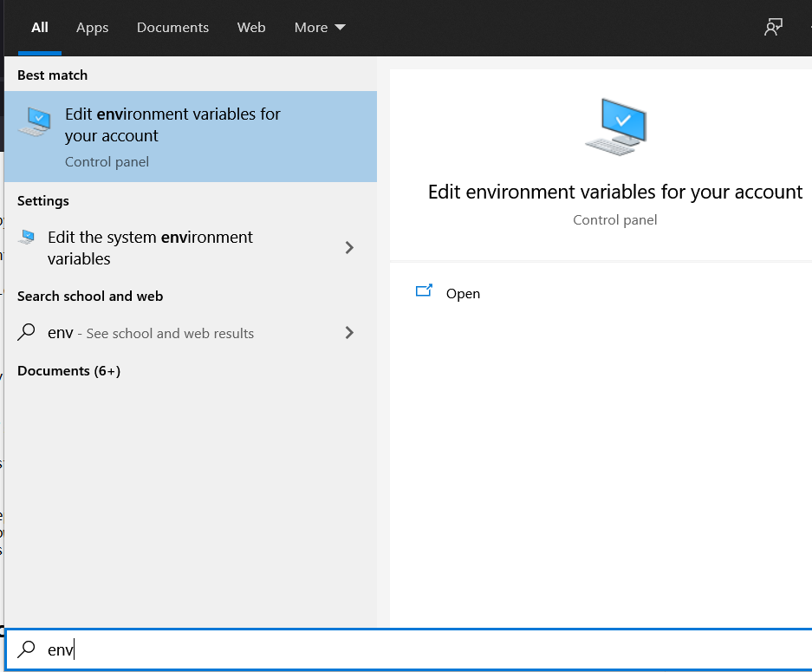Switch to the Apps search tab

(92, 28)
